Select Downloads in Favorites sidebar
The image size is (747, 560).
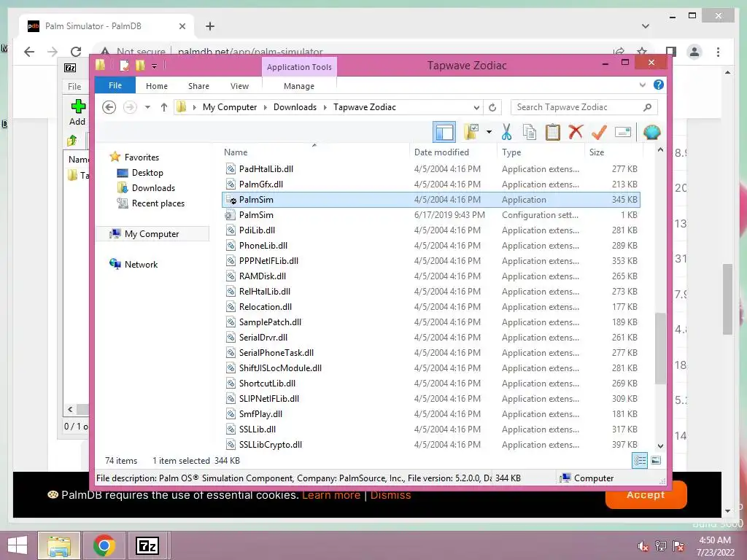click(x=153, y=187)
